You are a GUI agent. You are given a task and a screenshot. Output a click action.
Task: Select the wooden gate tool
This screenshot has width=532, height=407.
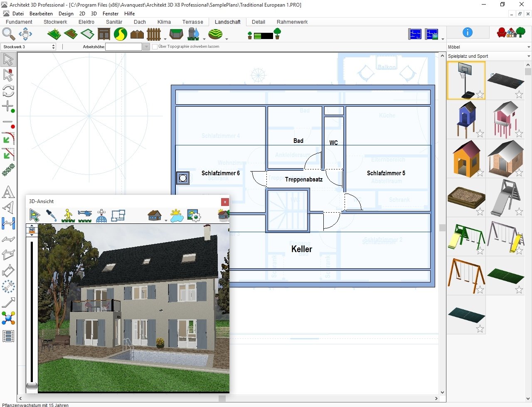coord(104,34)
